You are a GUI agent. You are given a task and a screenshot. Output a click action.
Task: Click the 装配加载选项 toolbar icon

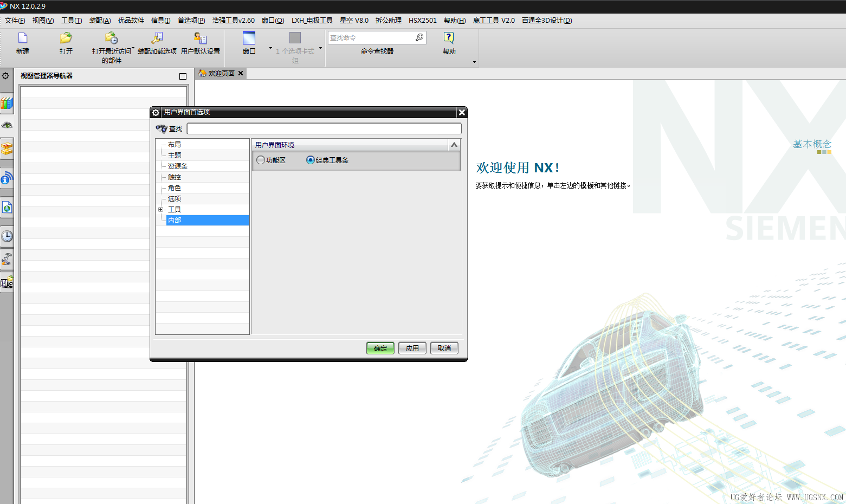(157, 38)
